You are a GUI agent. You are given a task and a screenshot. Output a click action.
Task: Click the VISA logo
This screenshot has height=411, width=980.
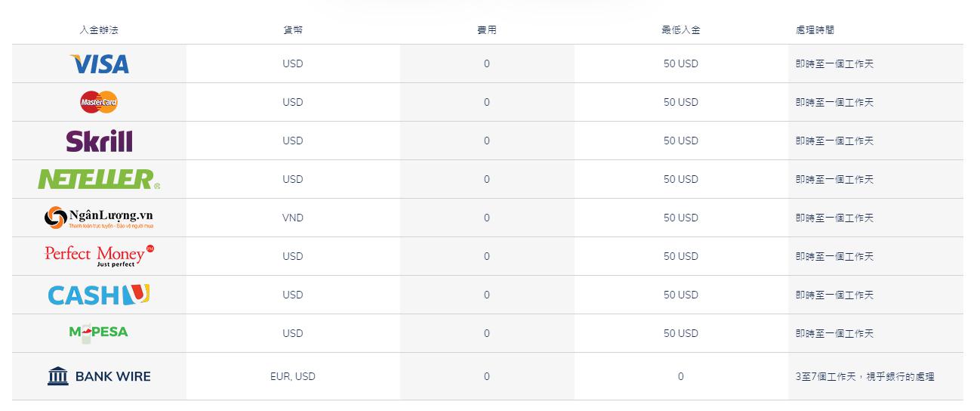99,64
